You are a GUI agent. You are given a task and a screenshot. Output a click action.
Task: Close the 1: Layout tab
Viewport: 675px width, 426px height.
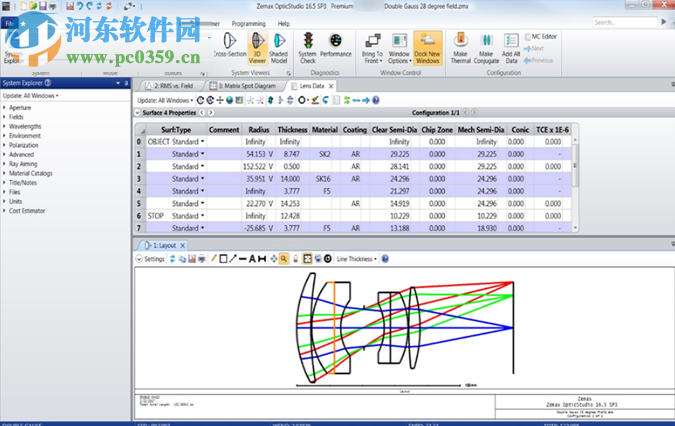click(183, 245)
